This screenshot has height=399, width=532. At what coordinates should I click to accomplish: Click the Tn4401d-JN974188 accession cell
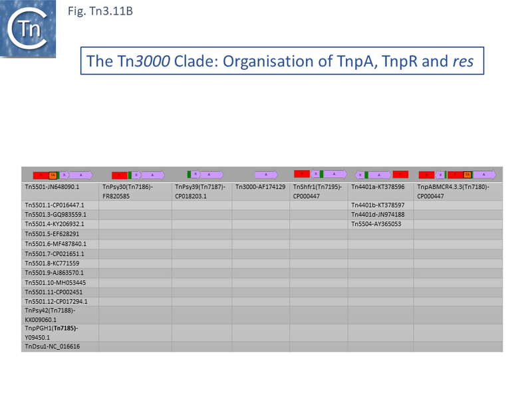pos(379,215)
